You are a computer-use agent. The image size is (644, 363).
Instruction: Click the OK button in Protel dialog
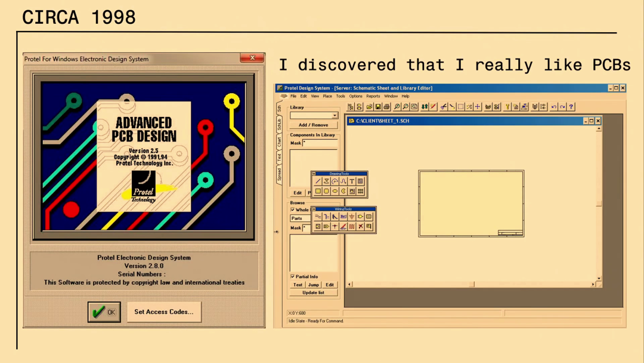[x=104, y=312]
